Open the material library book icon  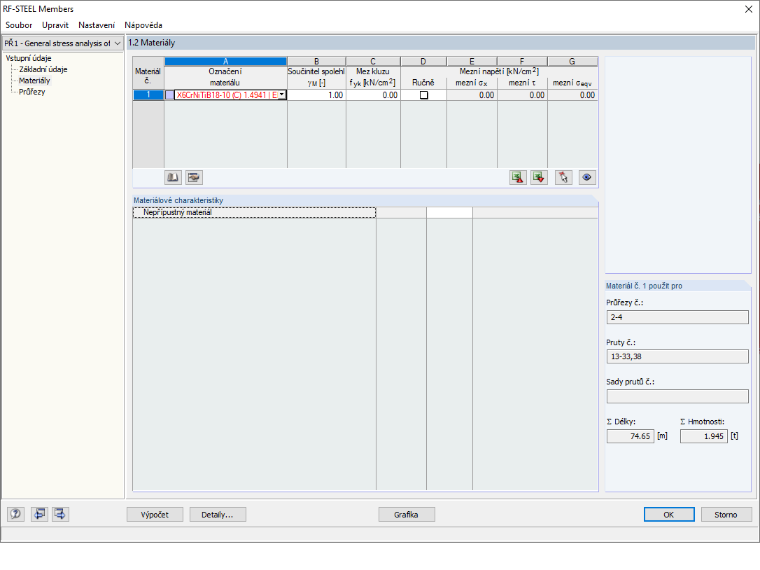[x=173, y=177]
